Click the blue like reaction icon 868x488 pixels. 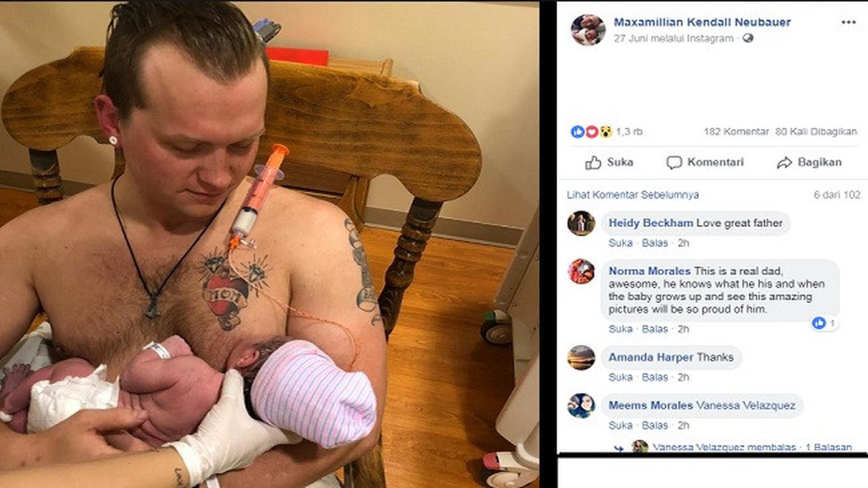tap(577, 131)
